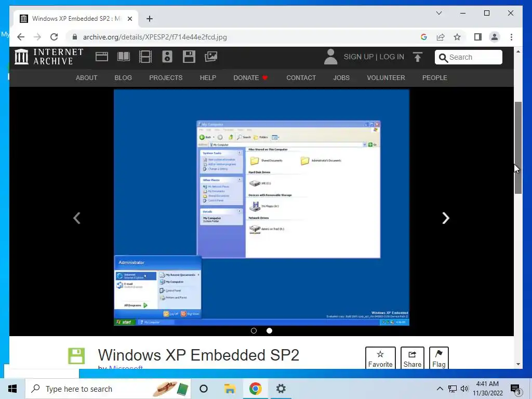Open the Audio speaker icon

[167, 57]
